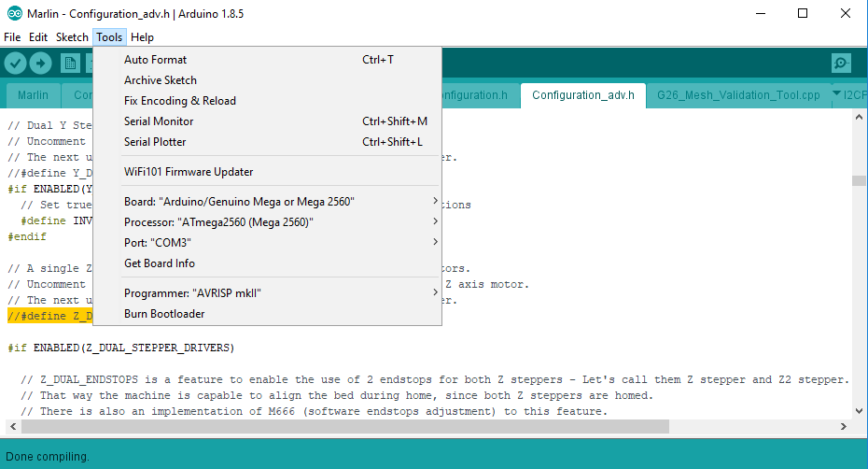Click the horizontal scrollbar left arrow
The width and height of the screenshot is (868, 469).
coord(13,426)
